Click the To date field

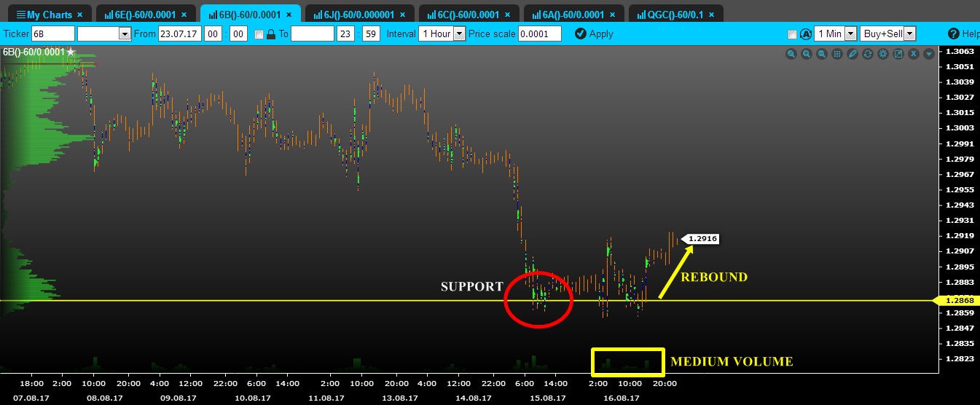[x=312, y=34]
